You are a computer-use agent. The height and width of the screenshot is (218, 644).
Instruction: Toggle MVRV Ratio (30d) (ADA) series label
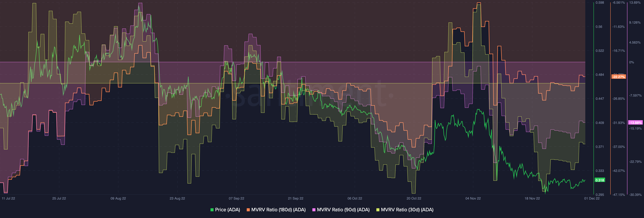pyautogui.click(x=407, y=210)
